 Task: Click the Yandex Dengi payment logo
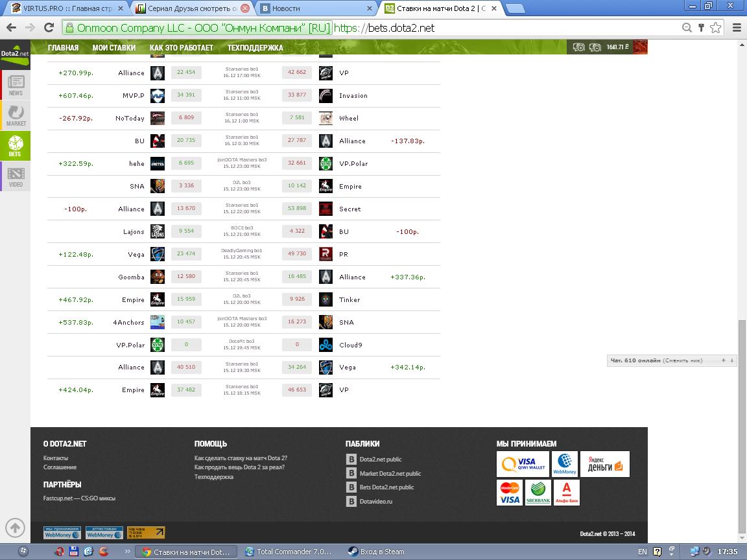coord(605,464)
